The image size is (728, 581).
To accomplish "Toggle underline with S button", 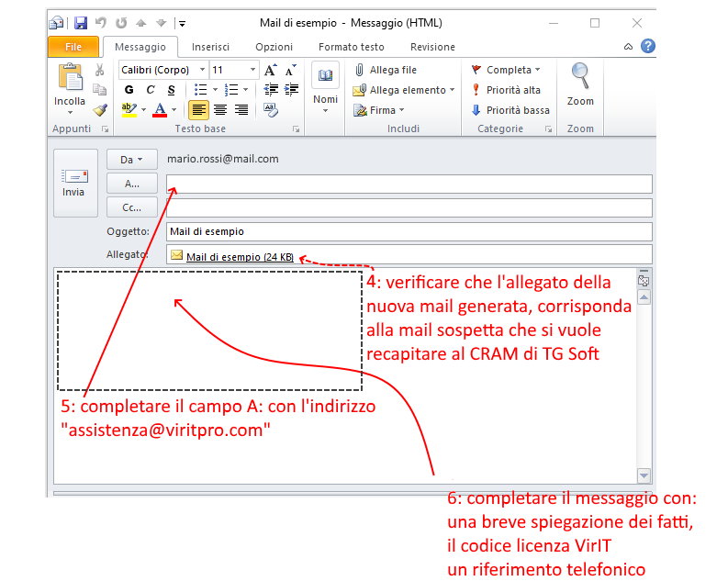I will pyautogui.click(x=172, y=90).
